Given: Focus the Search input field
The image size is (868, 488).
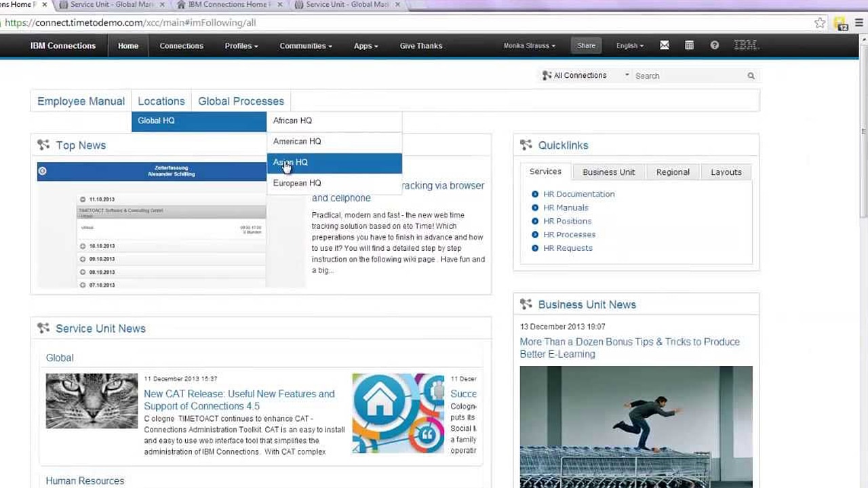Looking at the screenshot, I should click(688, 76).
